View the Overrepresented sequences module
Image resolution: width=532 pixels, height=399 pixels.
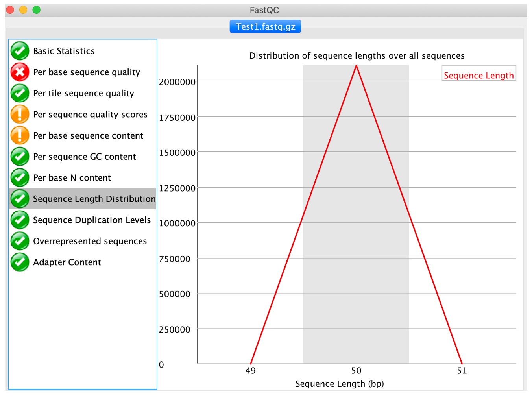(x=90, y=241)
